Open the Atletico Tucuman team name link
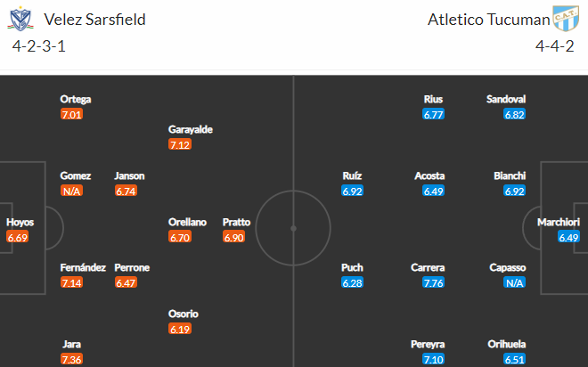 click(488, 20)
